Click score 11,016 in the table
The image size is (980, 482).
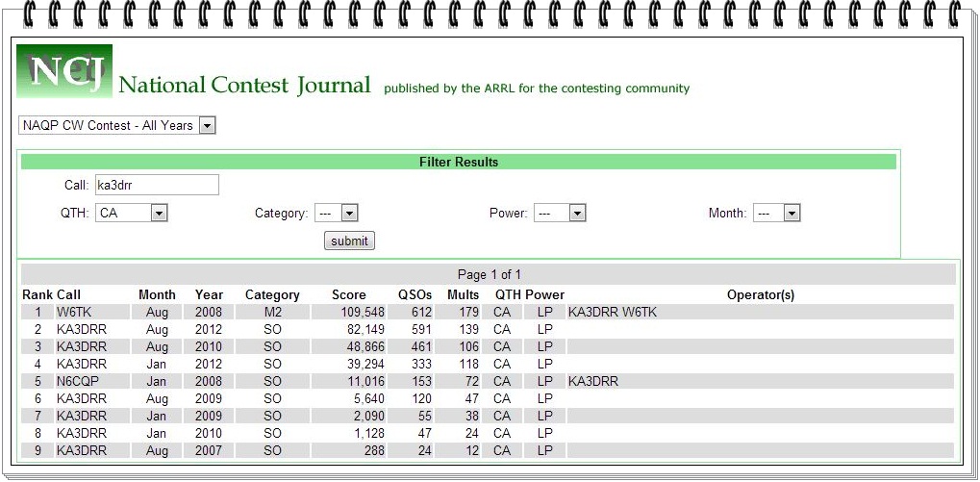(x=366, y=381)
